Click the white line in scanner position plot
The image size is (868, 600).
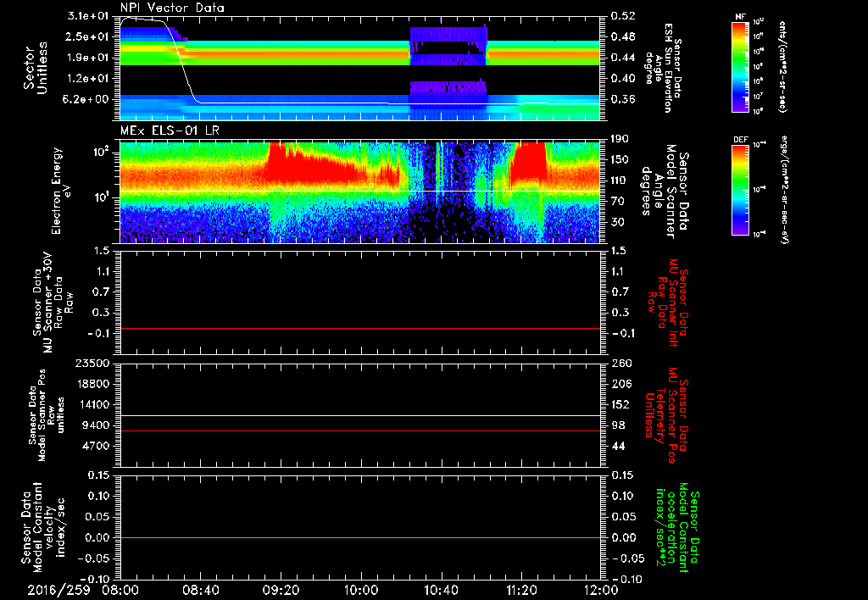pyautogui.click(x=360, y=415)
